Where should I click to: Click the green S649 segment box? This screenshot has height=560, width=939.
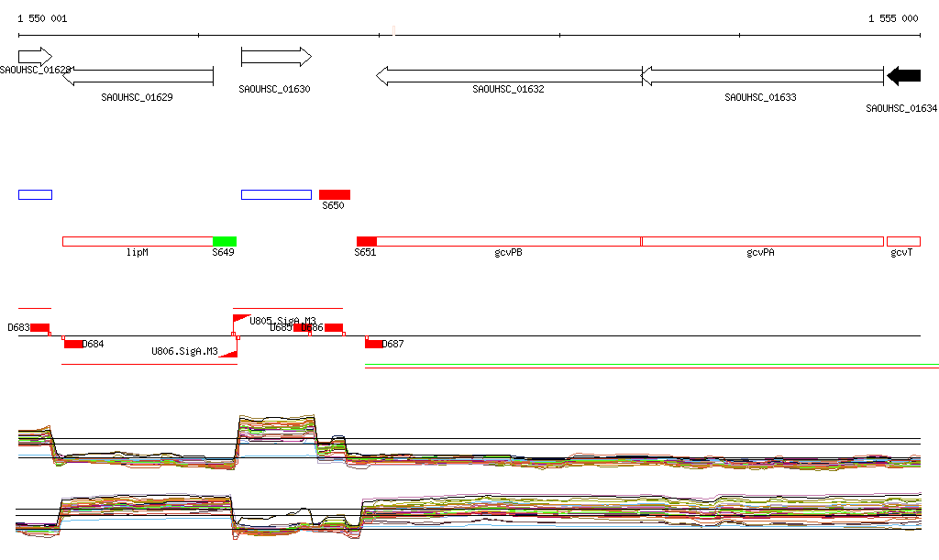(x=225, y=242)
